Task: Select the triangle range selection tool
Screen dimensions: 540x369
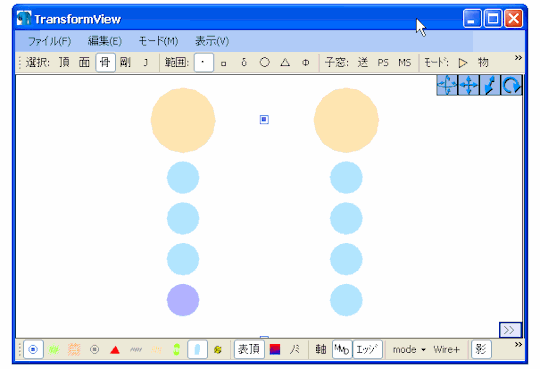Action: 285,62
